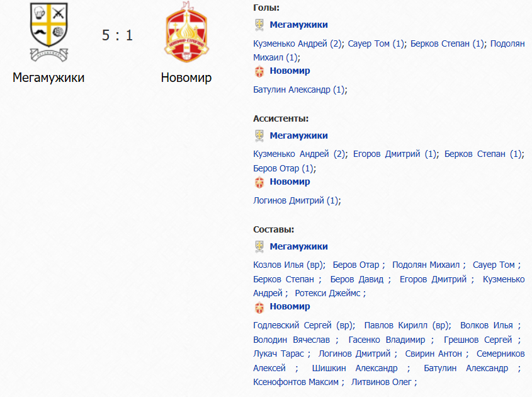Viewport: 532px width, 397px height.
Task: Click the small Мегамужики badge under Составы
Action: (x=259, y=246)
